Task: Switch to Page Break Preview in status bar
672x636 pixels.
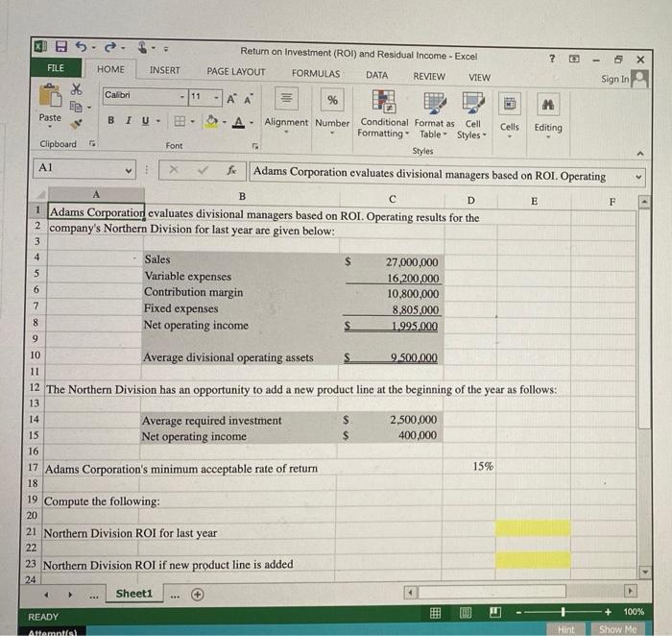Action: 495,612
